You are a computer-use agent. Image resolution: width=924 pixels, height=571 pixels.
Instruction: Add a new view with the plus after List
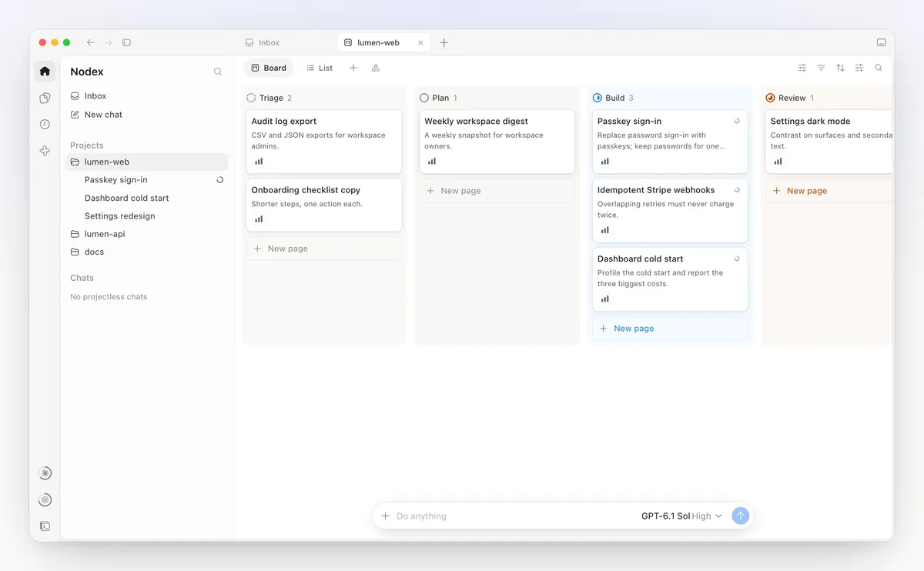pyautogui.click(x=353, y=68)
